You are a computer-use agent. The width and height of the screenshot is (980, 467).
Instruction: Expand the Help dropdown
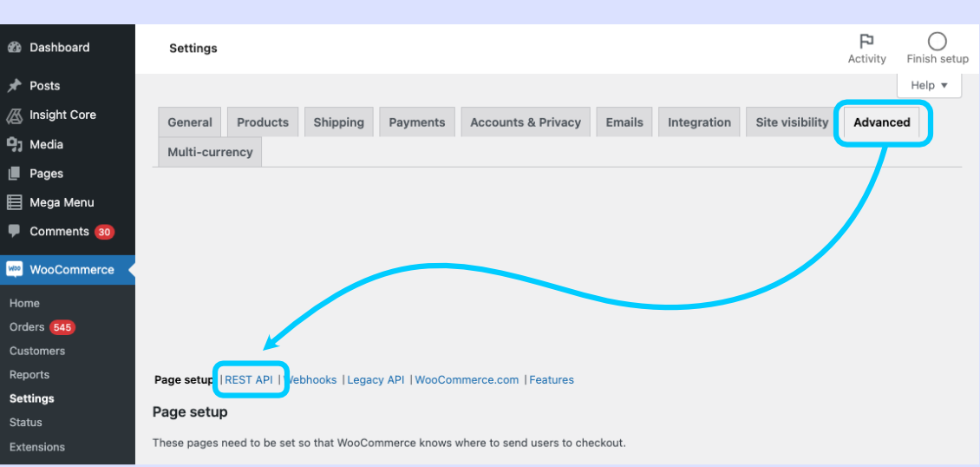point(929,85)
